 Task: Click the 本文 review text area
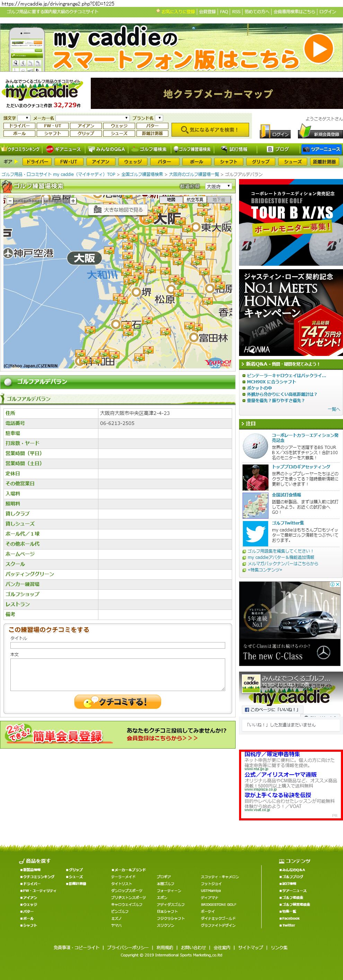click(118, 674)
